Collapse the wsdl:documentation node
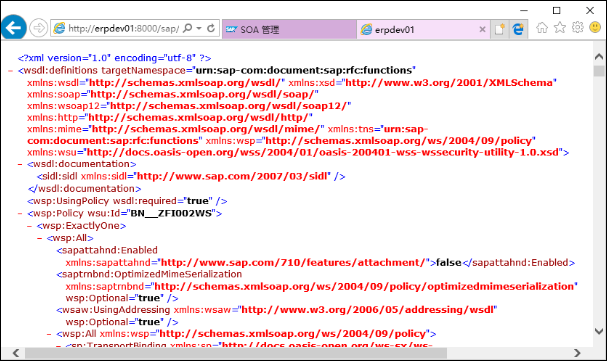The height and width of the screenshot is (362, 607). tap(20, 165)
